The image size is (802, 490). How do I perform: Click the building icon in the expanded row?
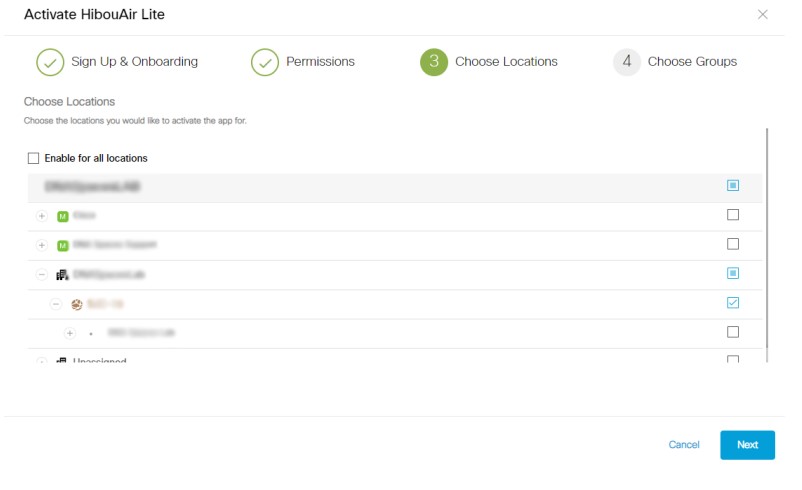pos(62,275)
